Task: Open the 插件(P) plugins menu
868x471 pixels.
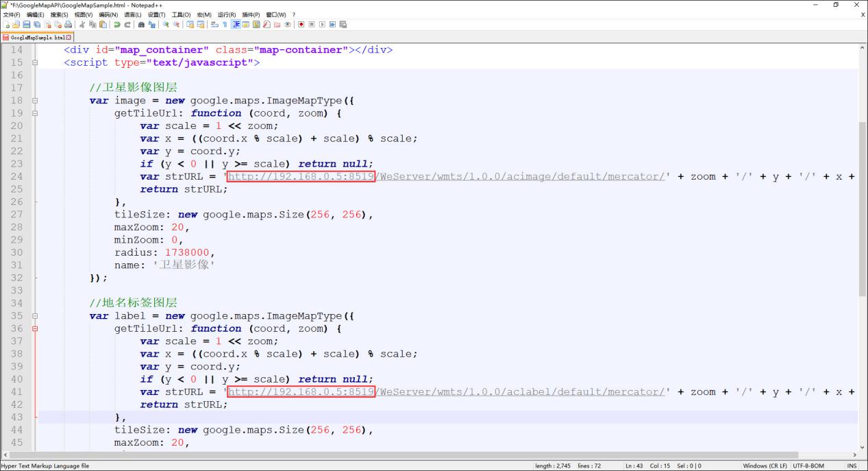Action: click(x=251, y=14)
